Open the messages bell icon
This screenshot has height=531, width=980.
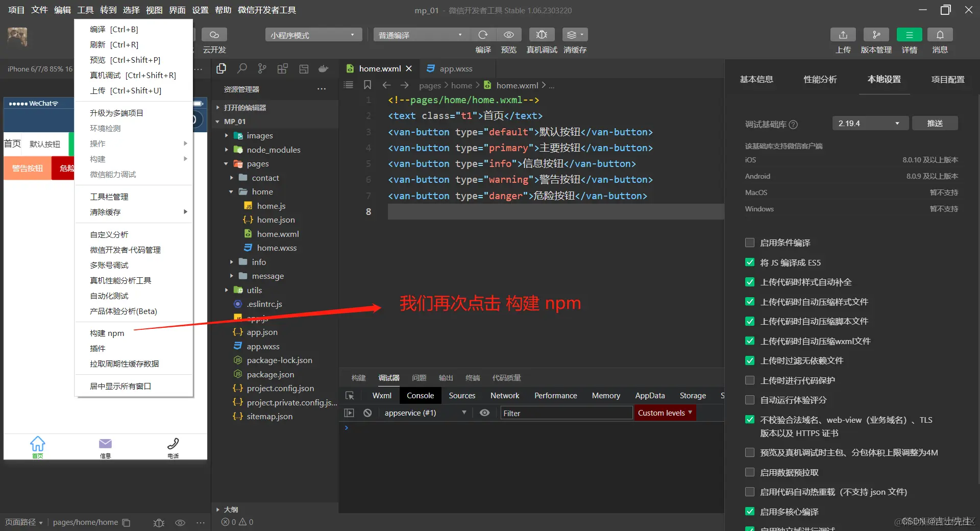tap(940, 35)
